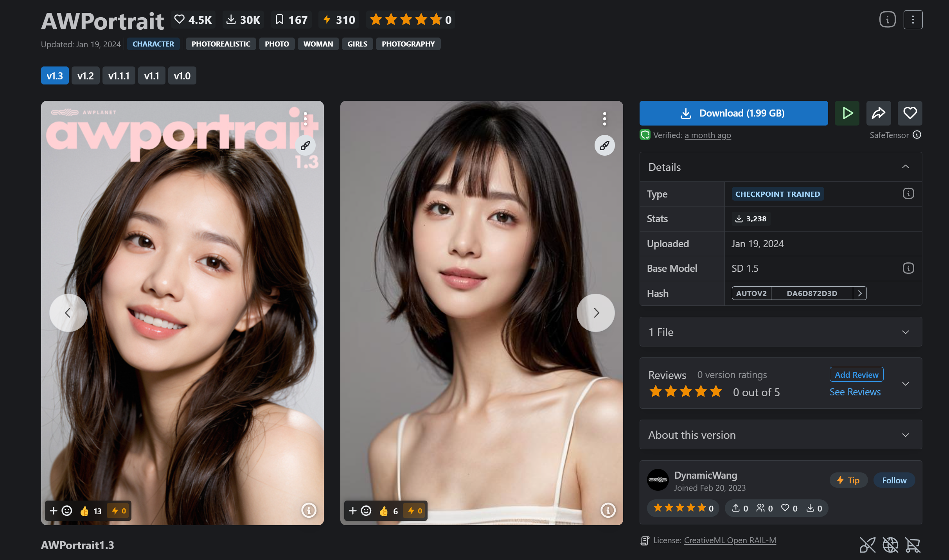The height and width of the screenshot is (560, 949).
Task: Click the play/run preview icon
Action: click(847, 113)
